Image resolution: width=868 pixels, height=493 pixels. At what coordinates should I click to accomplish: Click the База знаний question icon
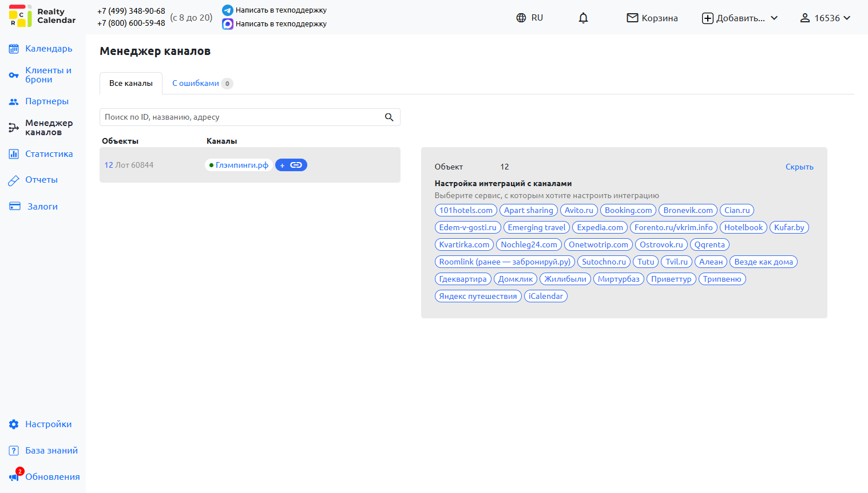pos(14,451)
